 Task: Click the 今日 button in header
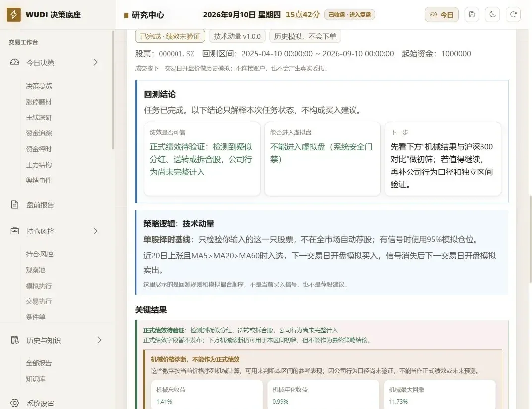tap(441, 14)
